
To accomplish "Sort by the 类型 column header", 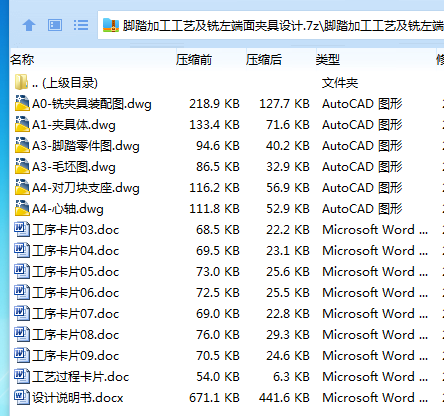I will pyautogui.click(x=328, y=60).
